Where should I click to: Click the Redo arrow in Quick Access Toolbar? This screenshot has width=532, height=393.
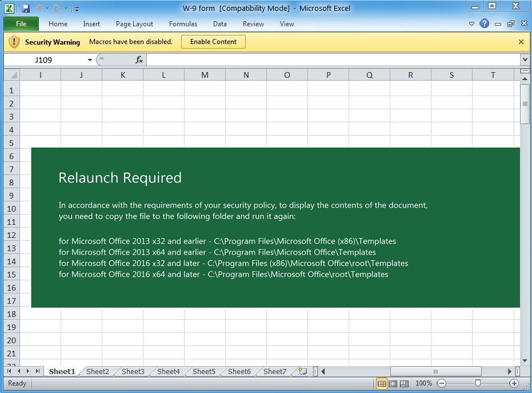[57, 9]
